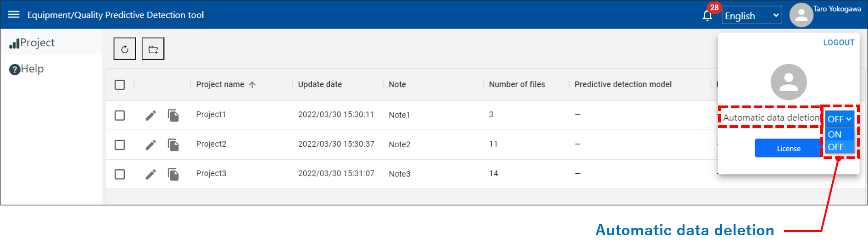Click the edit pencil icon for Project3

pyautogui.click(x=150, y=174)
